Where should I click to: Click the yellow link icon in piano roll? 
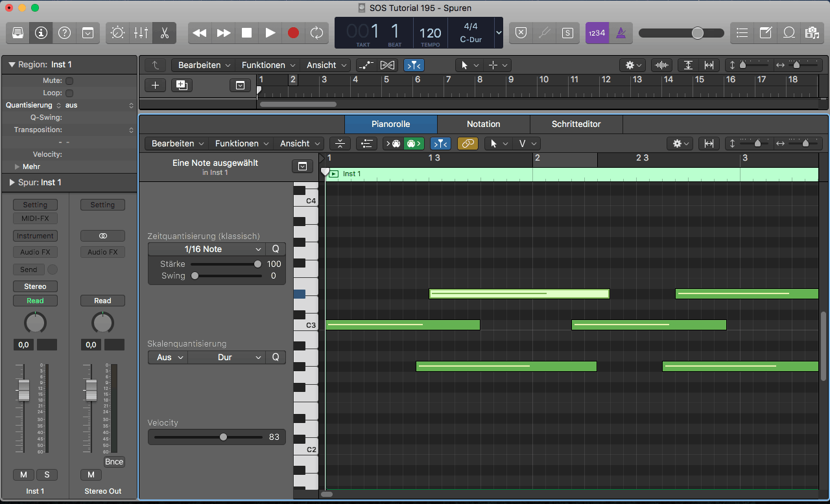point(468,144)
